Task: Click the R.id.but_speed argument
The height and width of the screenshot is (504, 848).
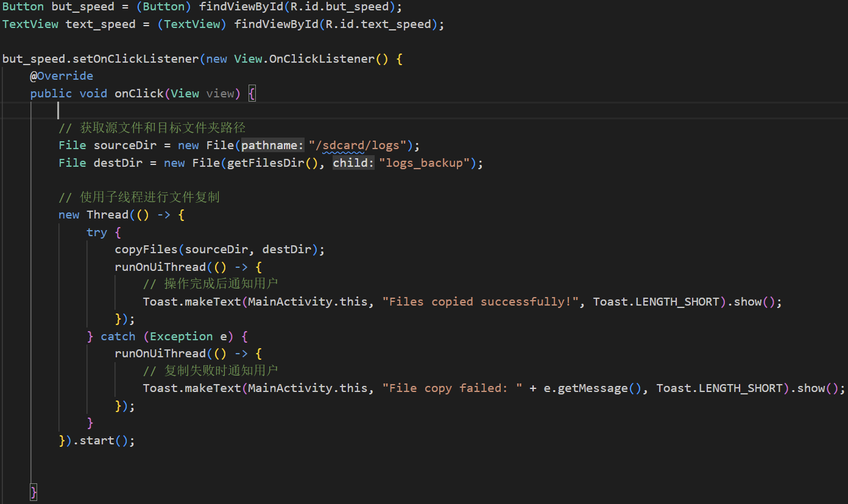Action: (x=342, y=7)
